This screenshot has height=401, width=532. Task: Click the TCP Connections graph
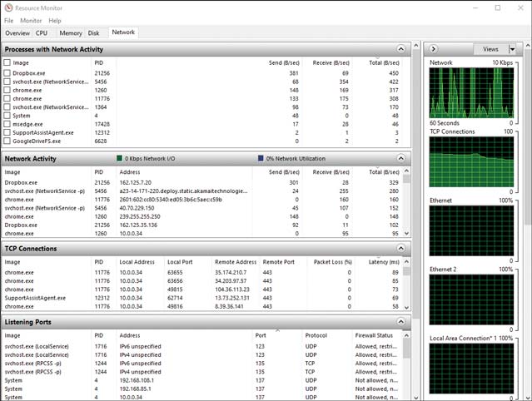click(x=471, y=161)
